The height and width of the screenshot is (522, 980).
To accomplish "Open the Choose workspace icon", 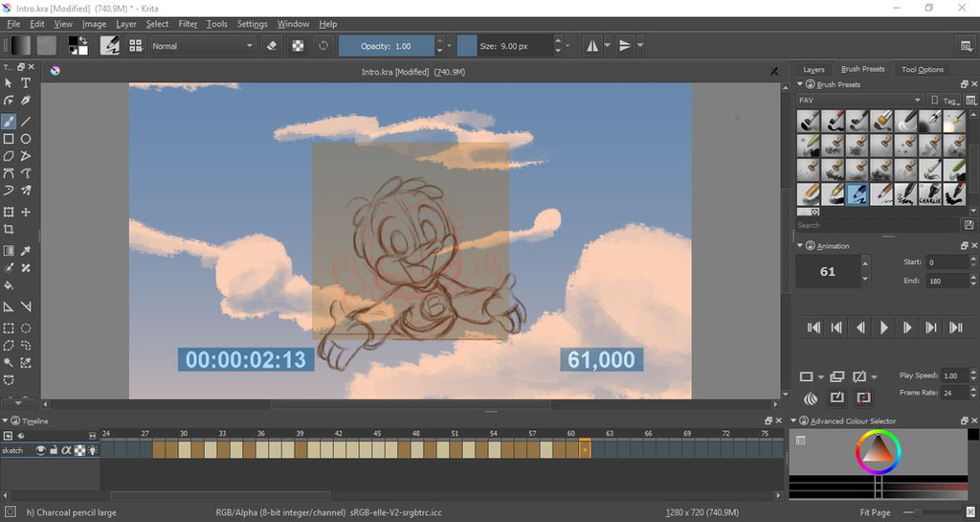I will click(967, 46).
